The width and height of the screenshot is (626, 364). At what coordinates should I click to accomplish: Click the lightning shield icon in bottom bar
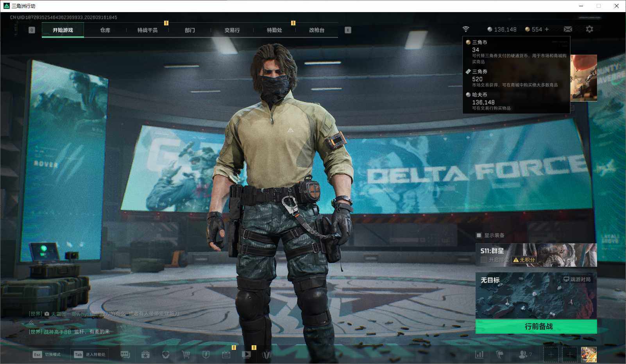tap(206, 355)
